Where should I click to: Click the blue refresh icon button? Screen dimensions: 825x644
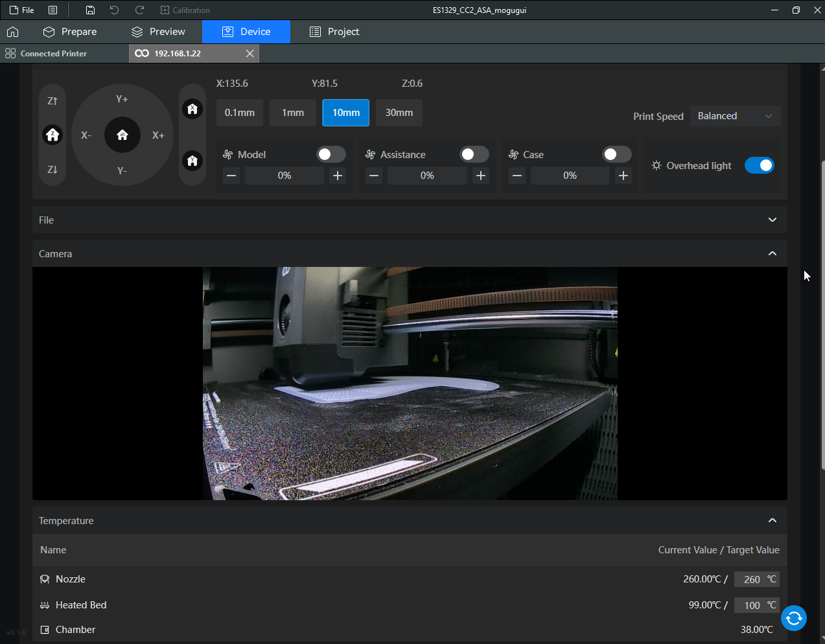(x=793, y=618)
